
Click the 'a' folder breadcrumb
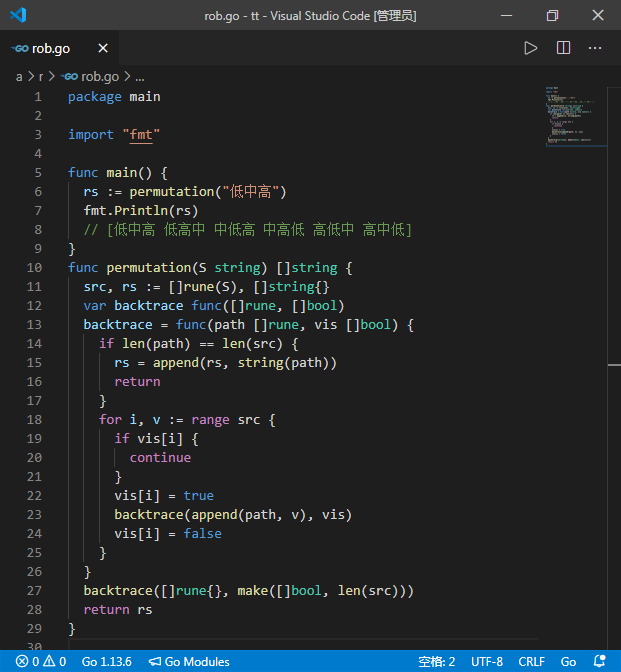(x=19, y=76)
